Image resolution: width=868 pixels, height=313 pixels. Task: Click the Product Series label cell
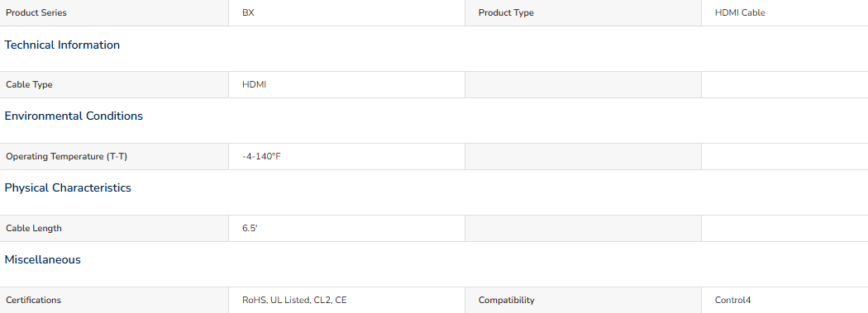pyautogui.click(x=114, y=12)
